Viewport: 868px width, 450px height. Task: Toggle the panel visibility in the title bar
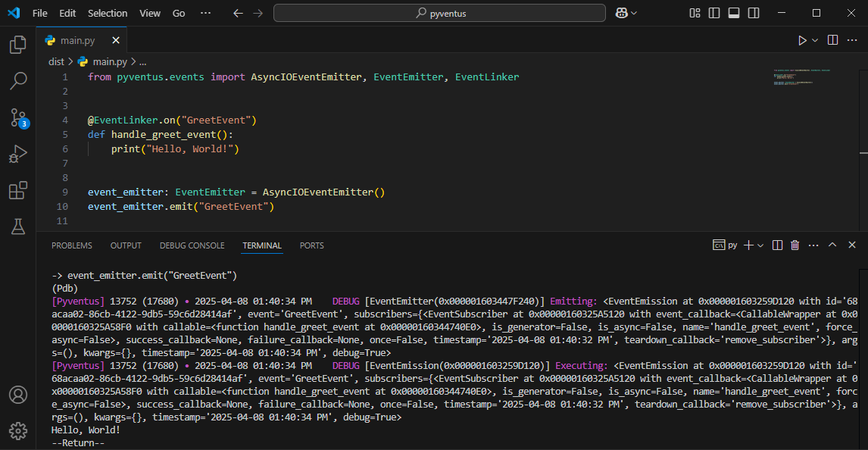(732, 13)
